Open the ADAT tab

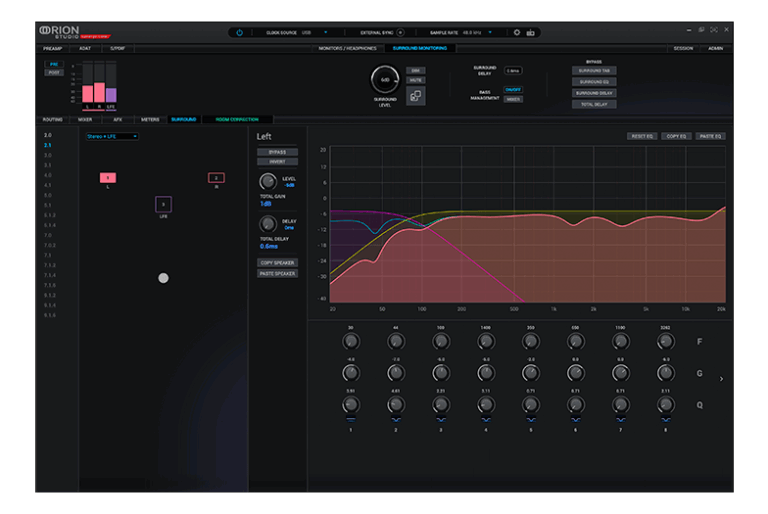pyautogui.click(x=85, y=49)
